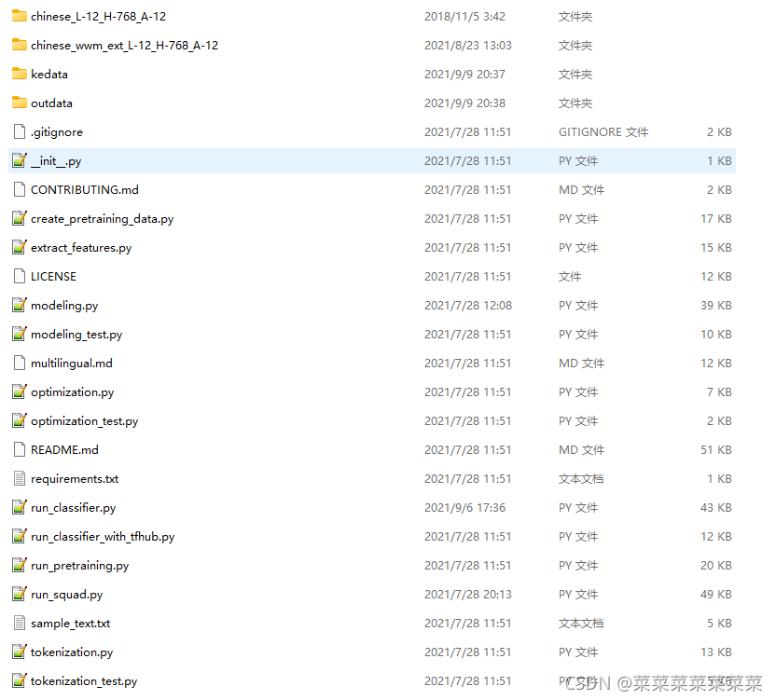Click the create_pretraining_data.py file icon
776x700 pixels.
pyautogui.click(x=20, y=219)
